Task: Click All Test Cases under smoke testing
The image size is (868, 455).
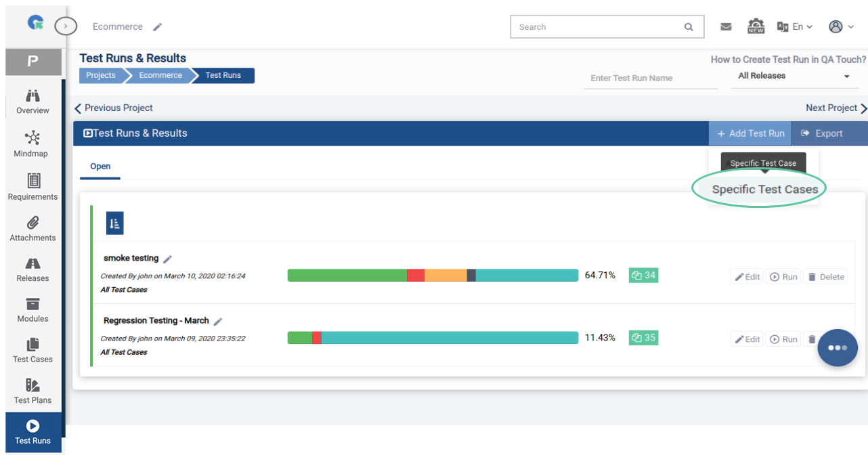Action: [124, 290]
